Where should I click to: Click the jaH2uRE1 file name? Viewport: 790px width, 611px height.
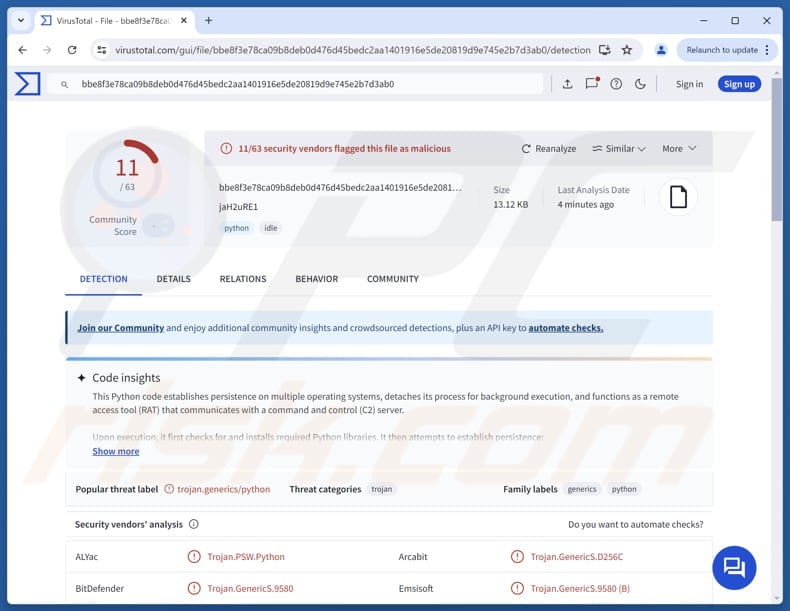click(x=238, y=207)
